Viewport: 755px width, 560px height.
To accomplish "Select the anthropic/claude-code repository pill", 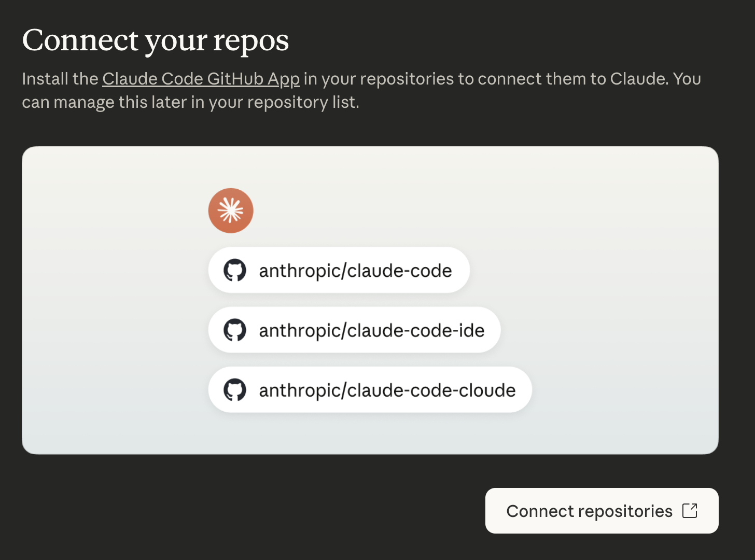I will coord(339,270).
